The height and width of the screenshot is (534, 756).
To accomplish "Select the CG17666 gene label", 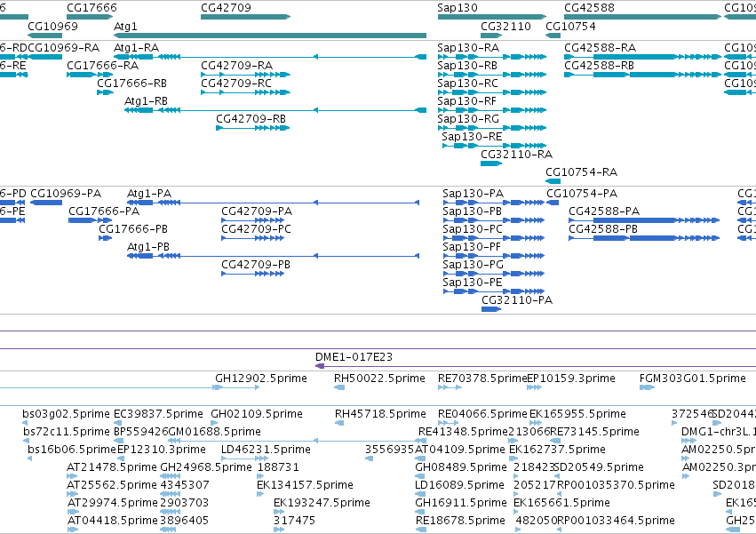I will click(x=92, y=8).
